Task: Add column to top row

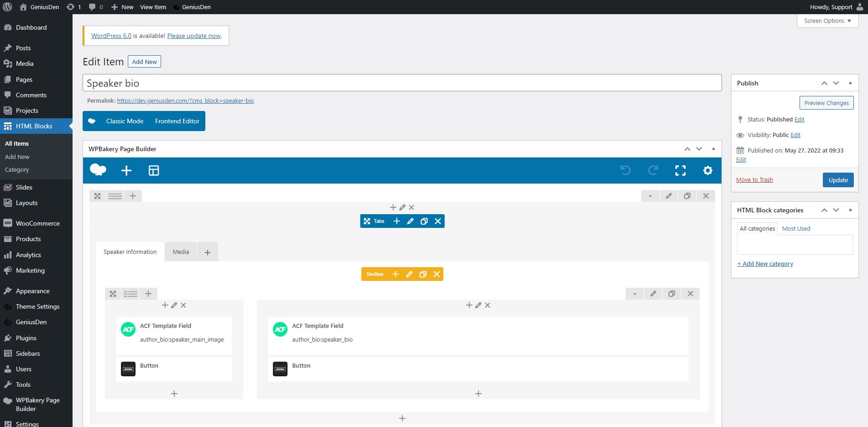Action: click(133, 196)
